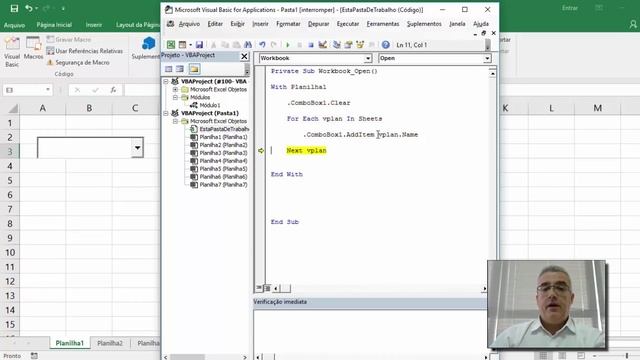The image size is (640, 360).
Task: Click Segurança de Macro in Excel ribbon
Action: pos(78,62)
